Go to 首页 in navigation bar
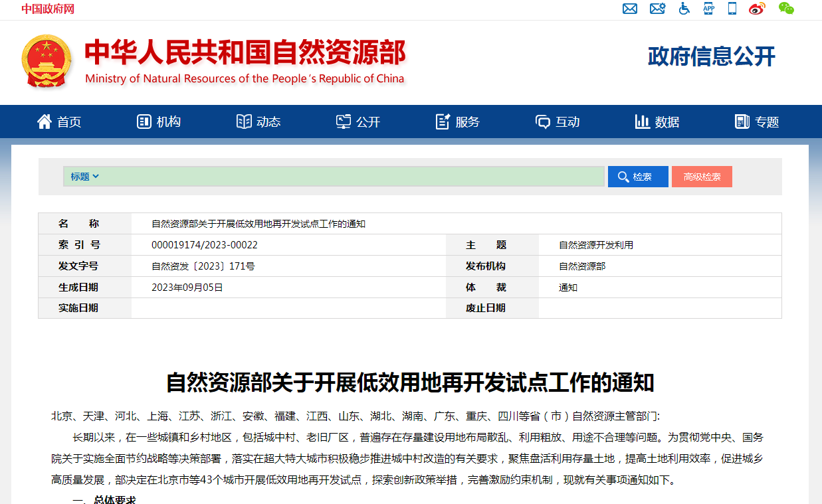The width and height of the screenshot is (822, 504). click(59, 122)
